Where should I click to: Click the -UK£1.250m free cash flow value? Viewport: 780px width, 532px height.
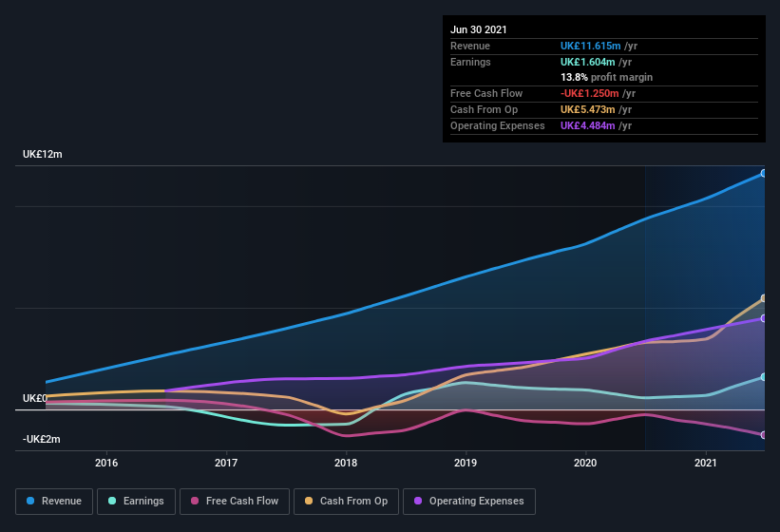[x=589, y=93]
